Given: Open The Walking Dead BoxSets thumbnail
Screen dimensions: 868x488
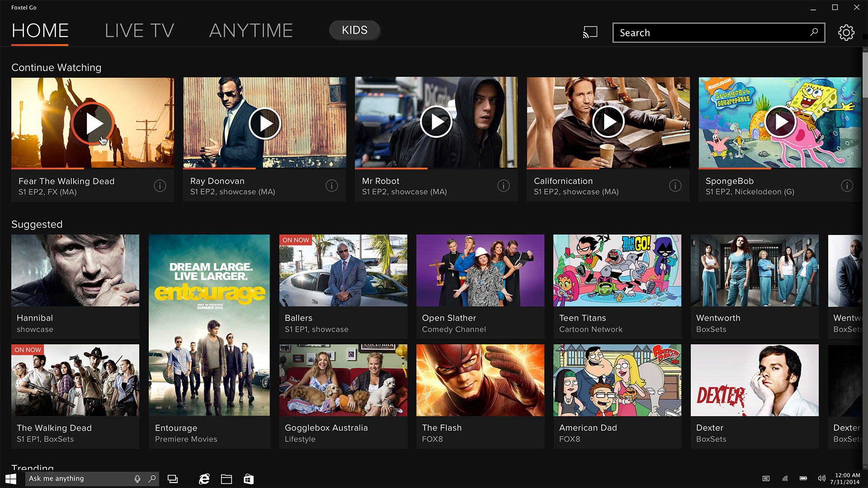Looking at the screenshot, I should click(75, 380).
